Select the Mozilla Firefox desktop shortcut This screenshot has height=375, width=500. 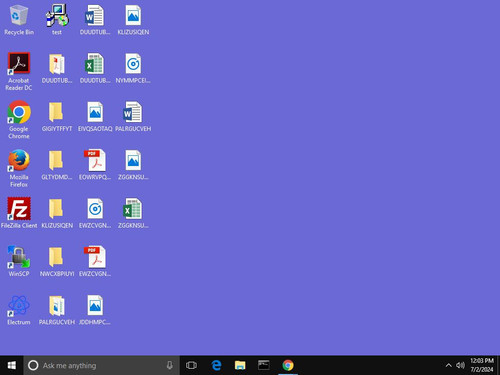click(x=19, y=168)
